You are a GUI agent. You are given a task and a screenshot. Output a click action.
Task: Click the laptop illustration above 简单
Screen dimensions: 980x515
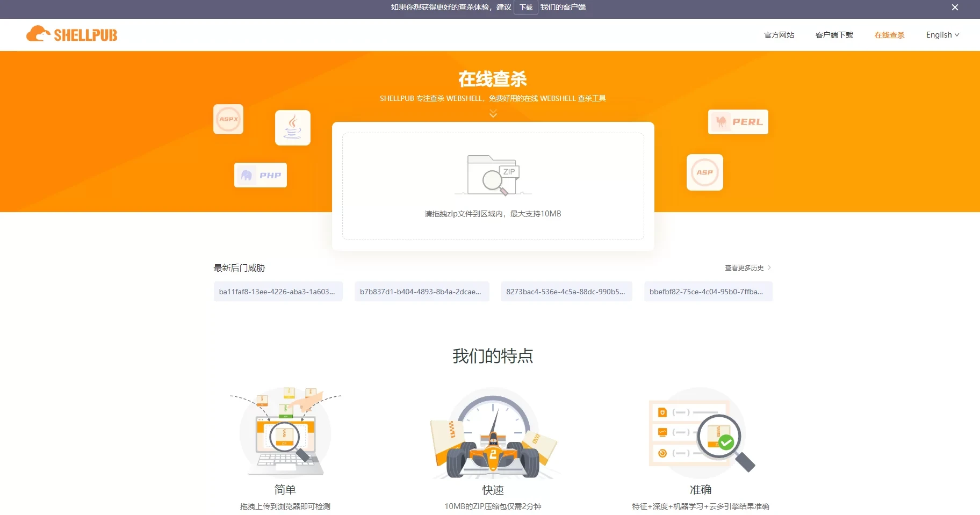tap(285, 432)
